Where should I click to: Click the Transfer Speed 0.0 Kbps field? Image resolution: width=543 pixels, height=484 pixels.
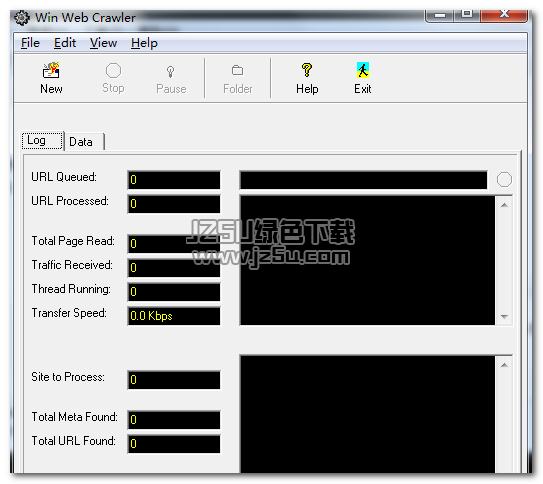coord(174,316)
